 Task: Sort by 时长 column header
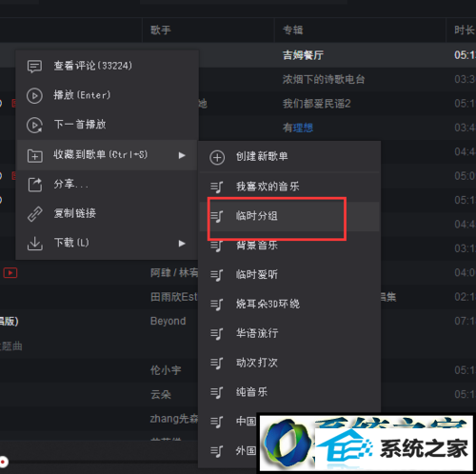tap(465, 30)
